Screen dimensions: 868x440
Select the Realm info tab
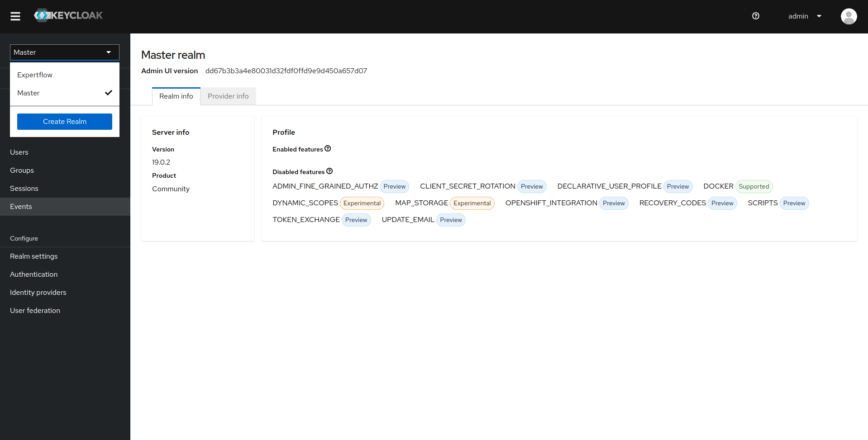click(176, 96)
